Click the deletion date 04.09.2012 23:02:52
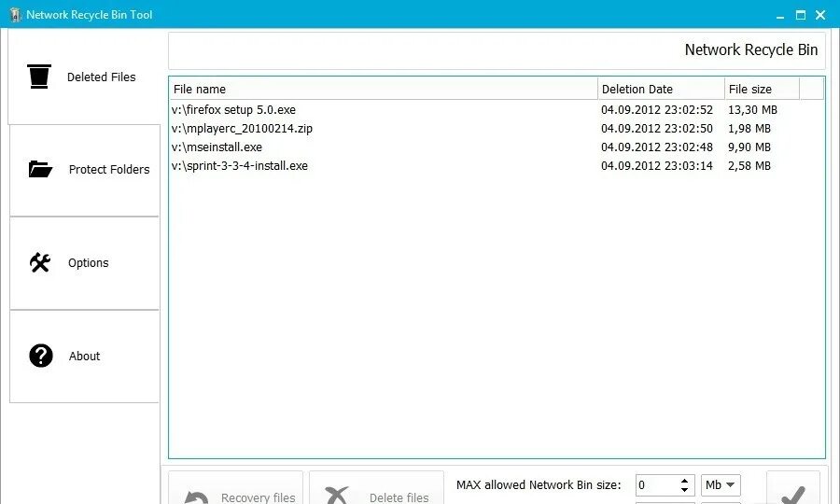Image resolution: width=840 pixels, height=504 pixels. [x=657, y=110]
